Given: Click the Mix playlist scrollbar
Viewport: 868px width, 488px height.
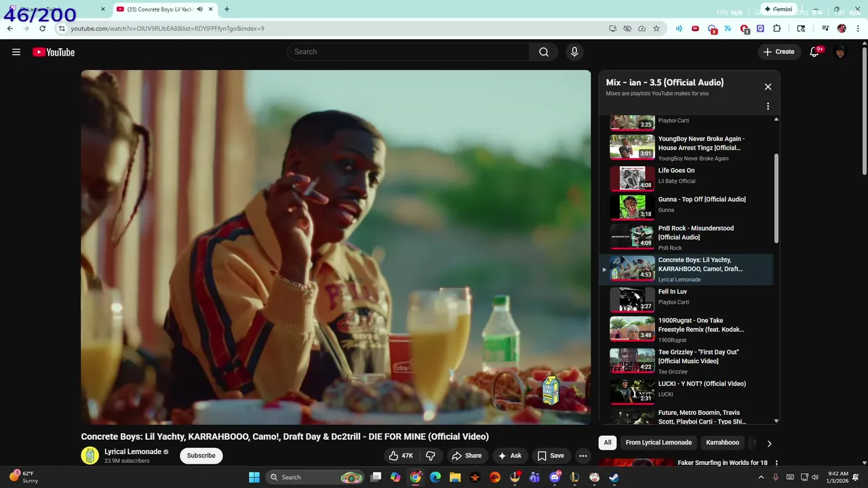Looking at the screenshot, I should pyautogui.click(x=776, y=199).
